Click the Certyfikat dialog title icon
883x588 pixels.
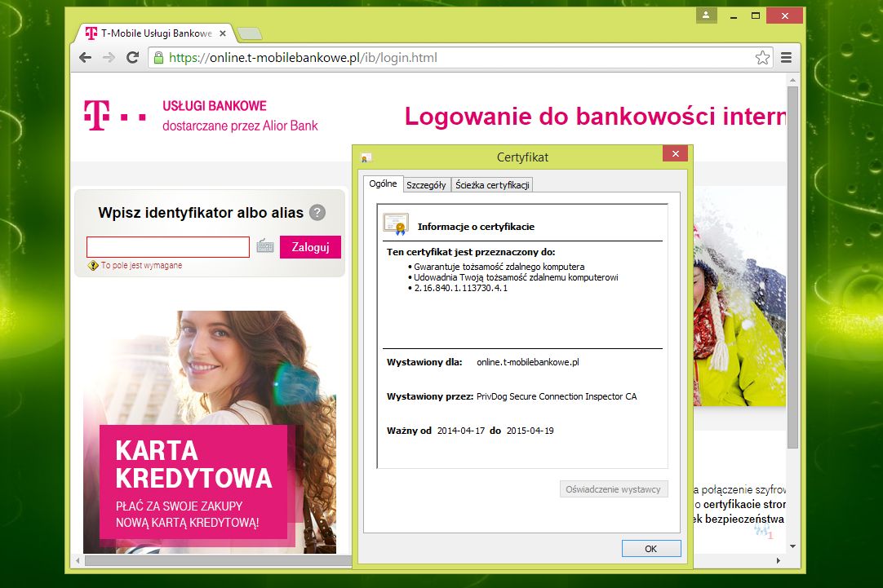[366, 157]
